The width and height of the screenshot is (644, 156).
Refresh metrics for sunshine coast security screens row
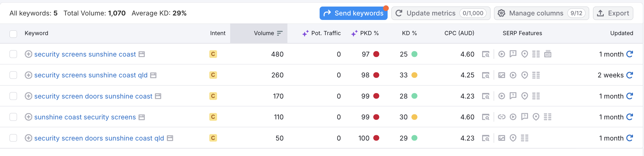point(629,117)
